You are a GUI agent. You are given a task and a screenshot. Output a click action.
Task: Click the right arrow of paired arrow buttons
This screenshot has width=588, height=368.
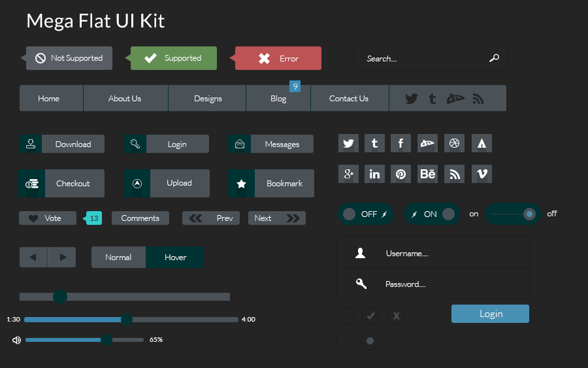tap(62, 258)
